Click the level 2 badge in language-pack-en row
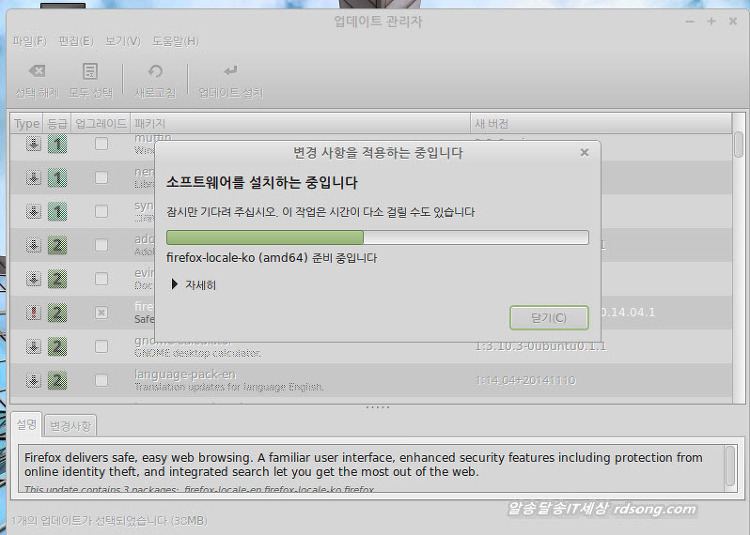This screenshot has height=535, width=750. (x=58, y=380)
